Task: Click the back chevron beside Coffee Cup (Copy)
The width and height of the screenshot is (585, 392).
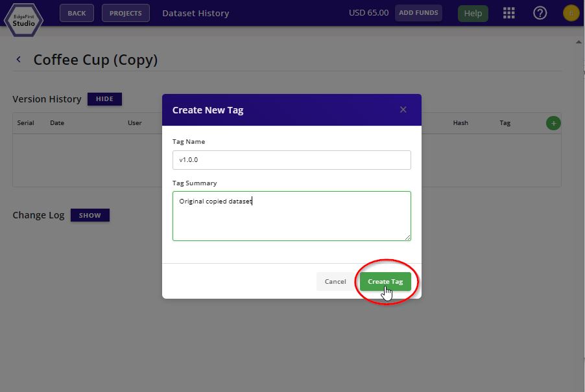Action: pos(18,58)
